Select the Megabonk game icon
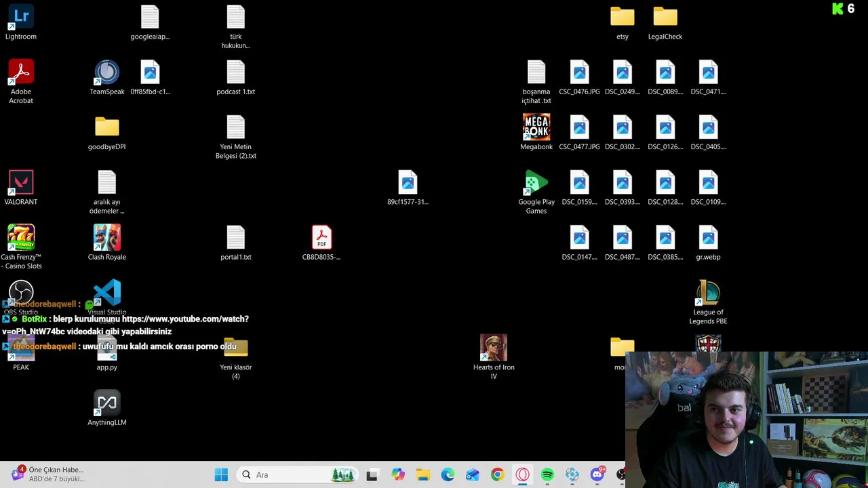Viewport: 868px width, 488px height. point(536,133)
